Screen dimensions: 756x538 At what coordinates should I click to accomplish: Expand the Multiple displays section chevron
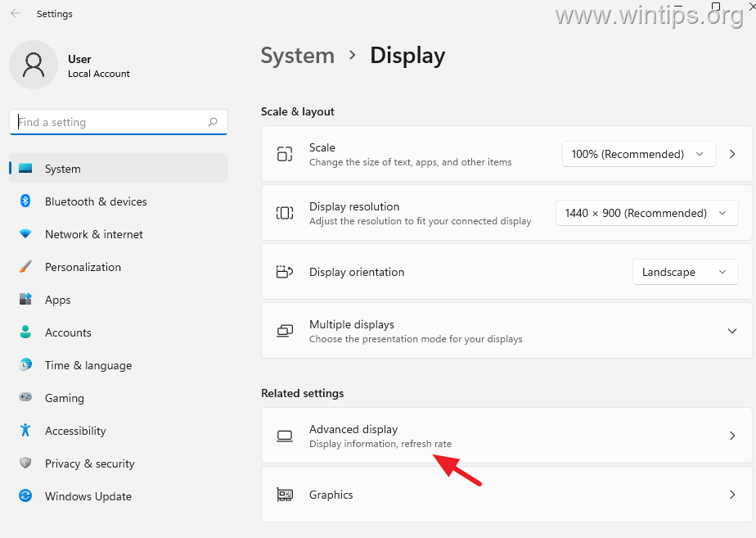(x=732, y=331)
